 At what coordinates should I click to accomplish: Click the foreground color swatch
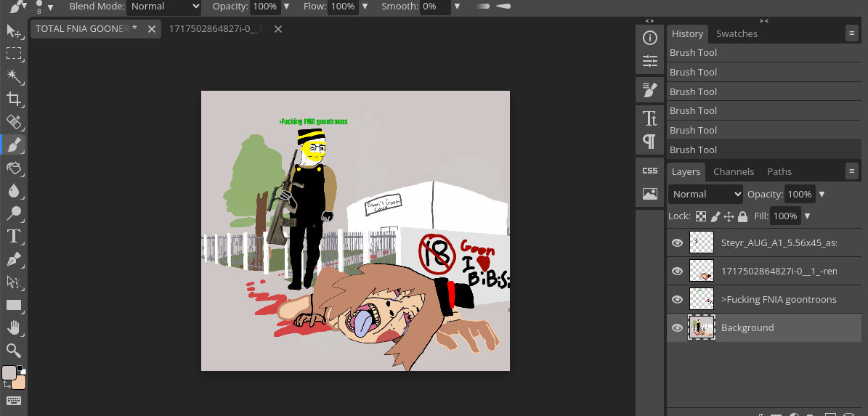[x=9, y=372]
